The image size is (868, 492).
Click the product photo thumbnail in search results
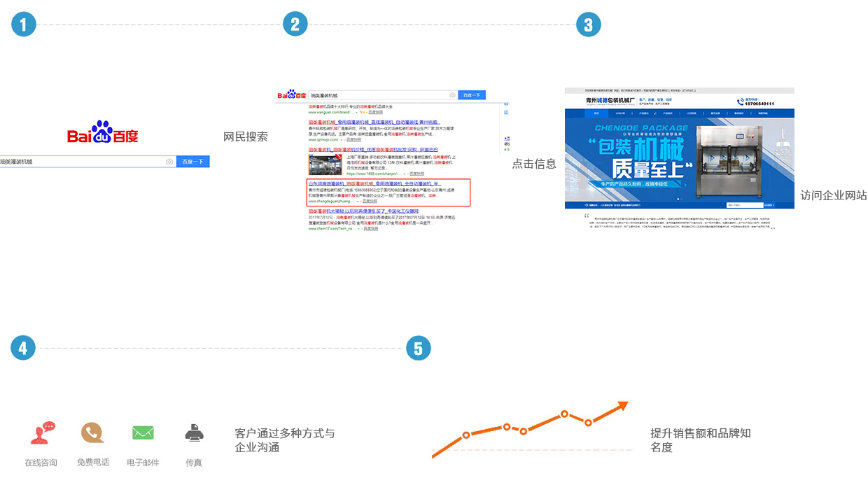[324, 164]
